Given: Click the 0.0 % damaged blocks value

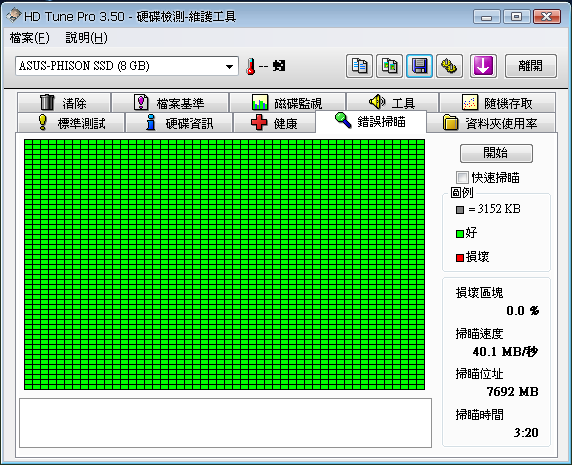Looking at the screenshot, I should tap(523, 311).
